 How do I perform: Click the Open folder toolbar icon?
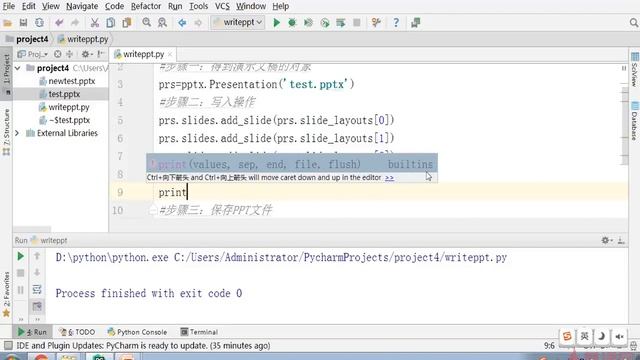7,23
